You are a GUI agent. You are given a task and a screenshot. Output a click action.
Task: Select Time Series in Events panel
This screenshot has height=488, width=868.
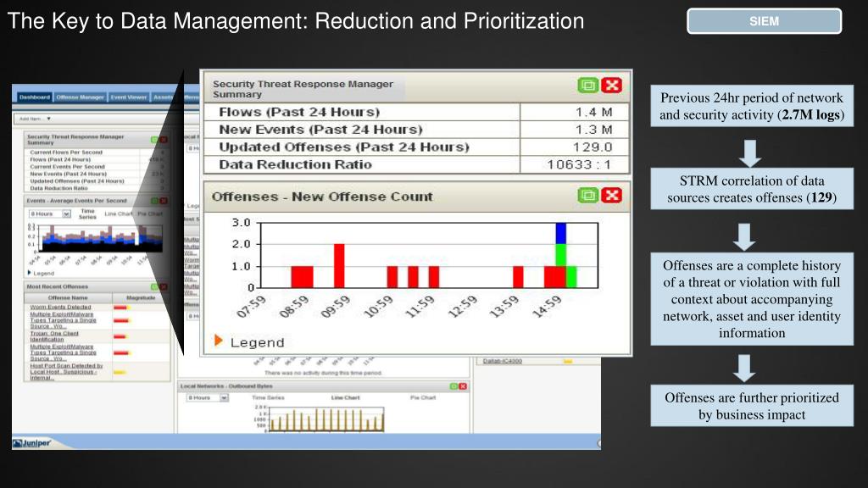pos(87,213)
